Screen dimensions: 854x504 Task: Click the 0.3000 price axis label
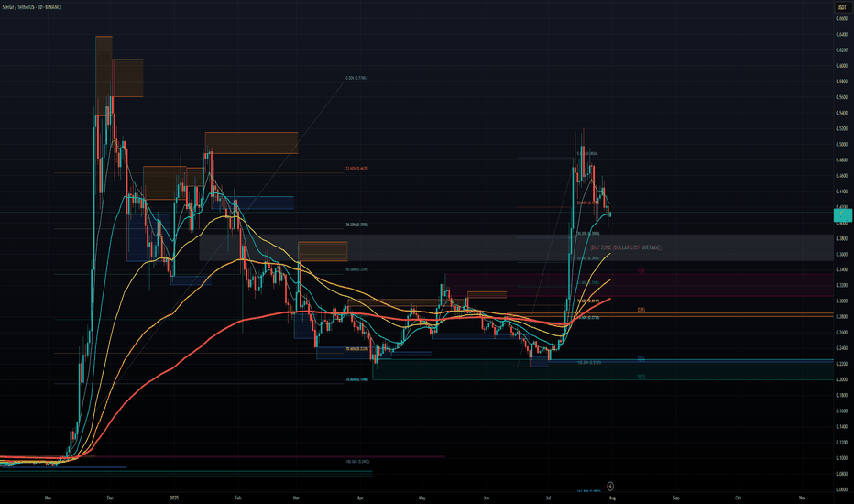coord(841,301)
